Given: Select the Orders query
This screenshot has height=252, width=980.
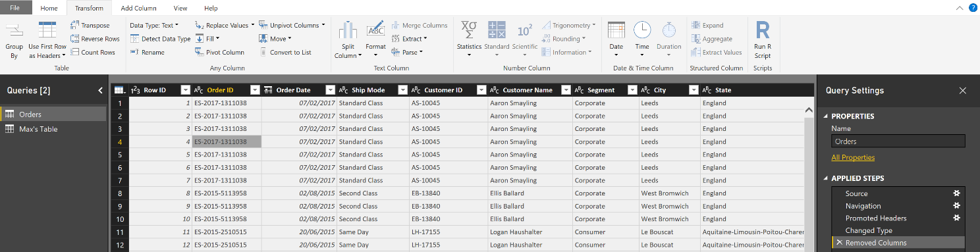Looking at the screenshot, I should click(x=53, y=114).
